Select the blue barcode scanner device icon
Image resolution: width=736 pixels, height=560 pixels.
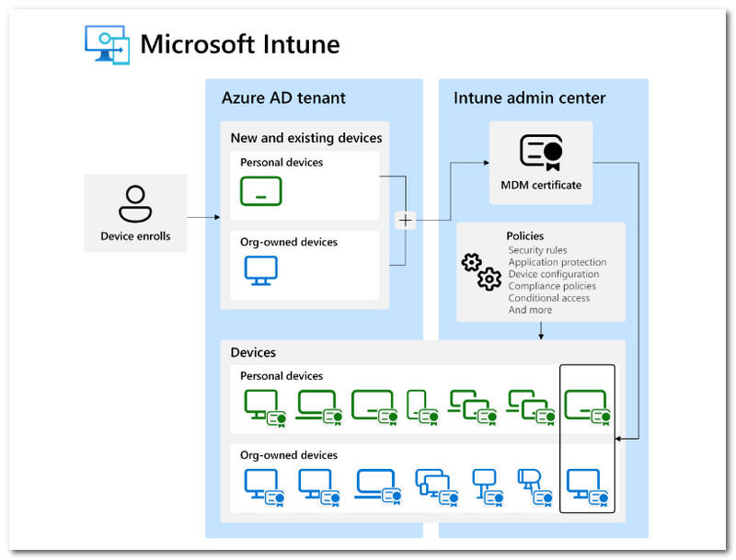(x=535, y=487)
